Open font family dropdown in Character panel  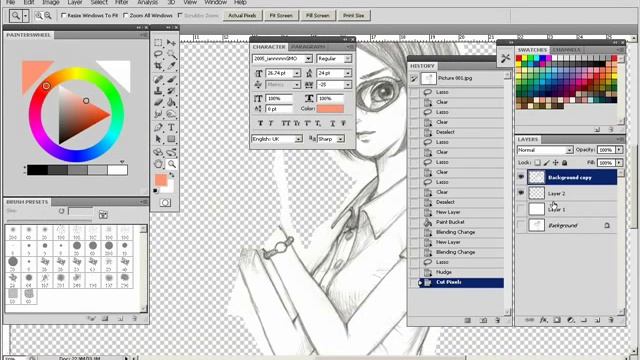pos(309,59)
